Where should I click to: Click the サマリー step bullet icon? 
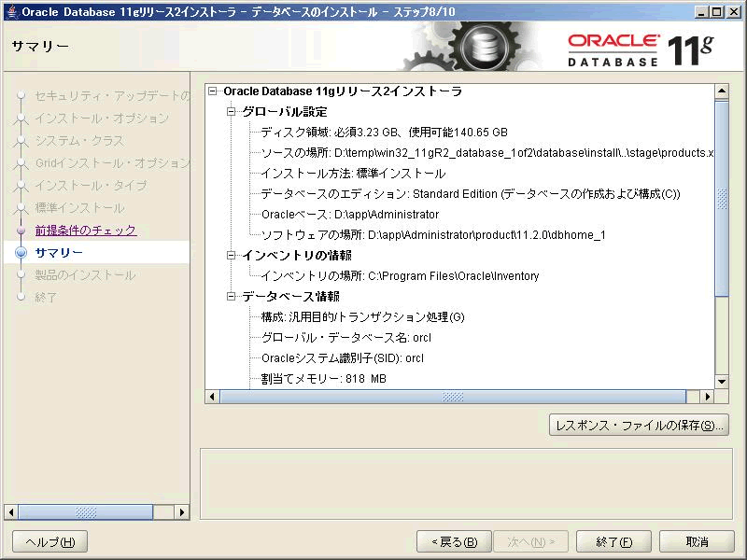click(21, 253)
